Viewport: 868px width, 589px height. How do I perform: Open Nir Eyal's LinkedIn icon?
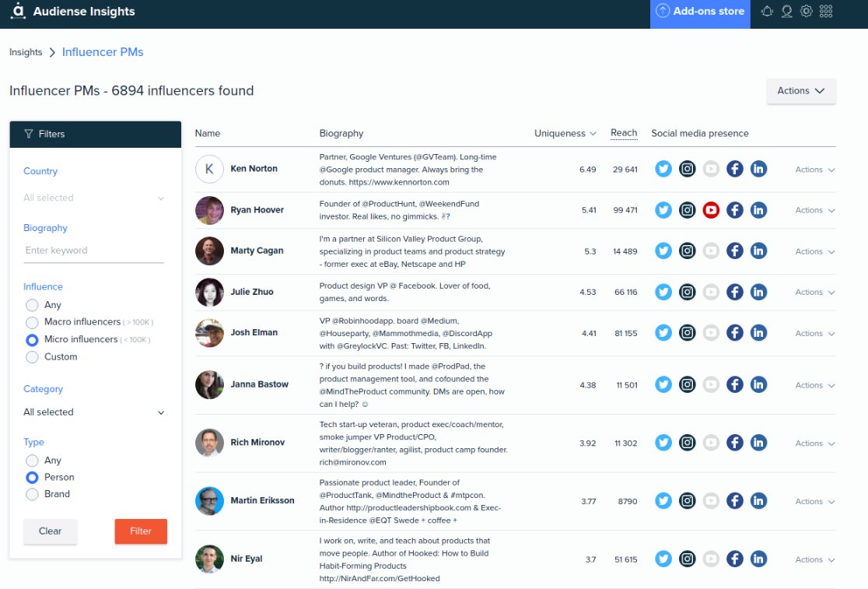pyautogui.click(x=758, y=559)
